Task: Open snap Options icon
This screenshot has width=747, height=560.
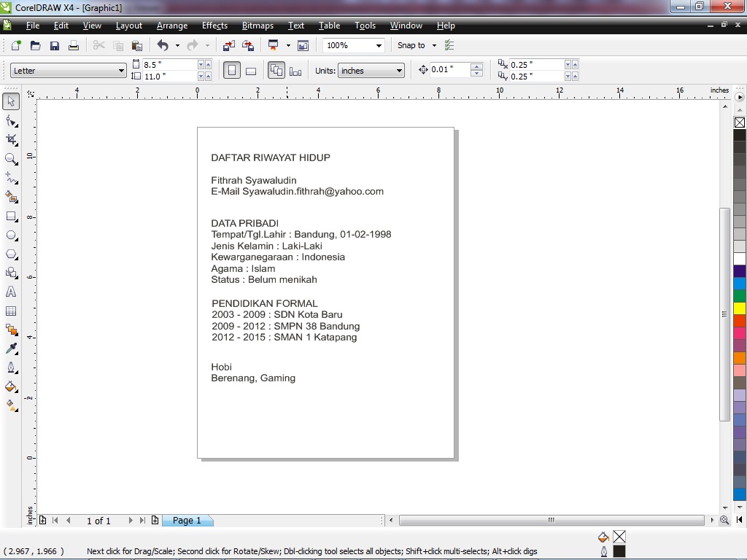Action: (449, 45)
